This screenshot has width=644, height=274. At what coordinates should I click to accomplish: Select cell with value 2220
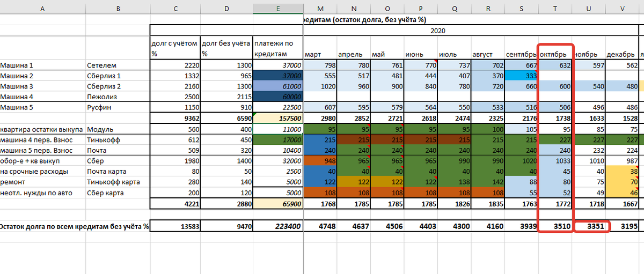pos(175,65)
